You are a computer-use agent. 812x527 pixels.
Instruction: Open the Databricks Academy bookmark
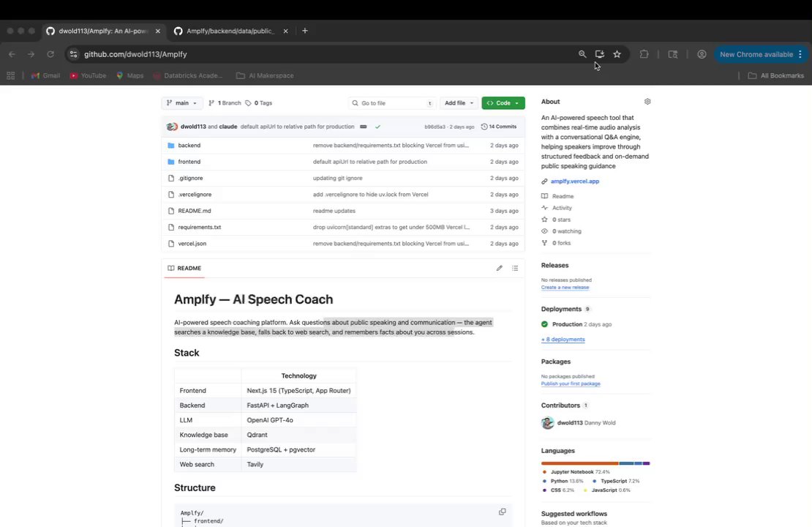coord(187,75)
